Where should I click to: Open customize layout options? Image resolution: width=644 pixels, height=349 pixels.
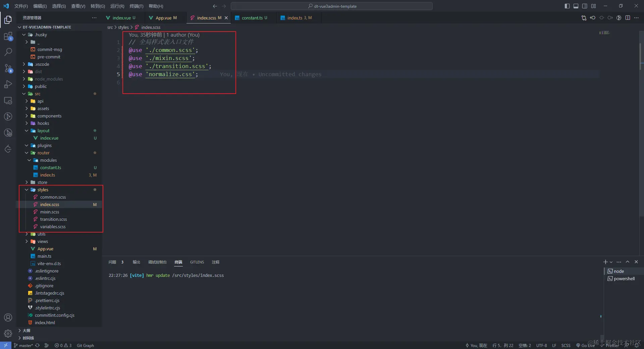pyautogui.click(x=593, y=6)
